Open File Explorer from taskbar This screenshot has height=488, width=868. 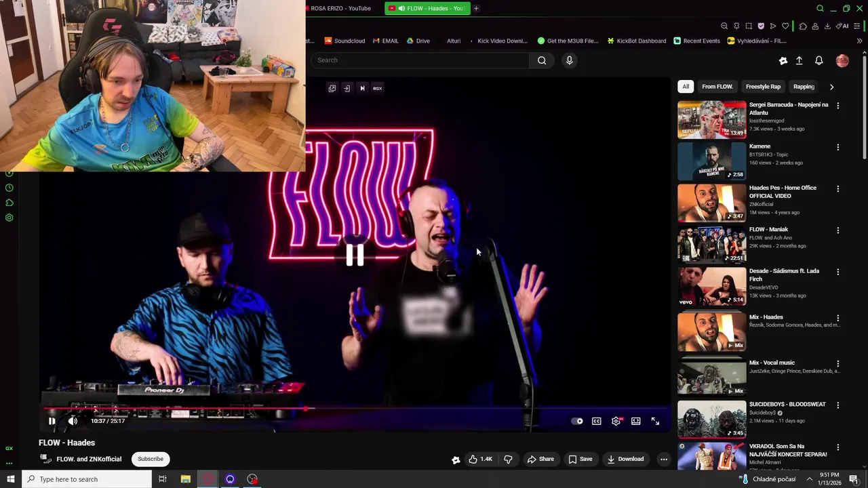pyautogui.click(x=185, y=479)
